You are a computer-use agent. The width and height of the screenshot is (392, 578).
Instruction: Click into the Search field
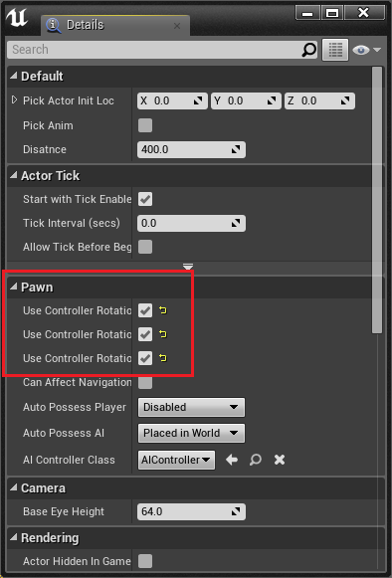coord(155,50)
